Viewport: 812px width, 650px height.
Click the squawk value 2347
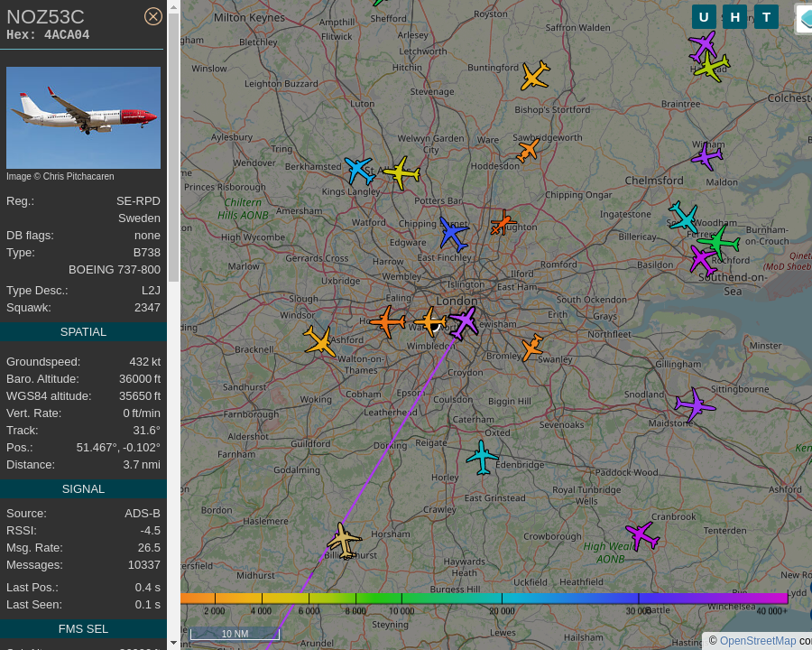[x=148, y=307]
